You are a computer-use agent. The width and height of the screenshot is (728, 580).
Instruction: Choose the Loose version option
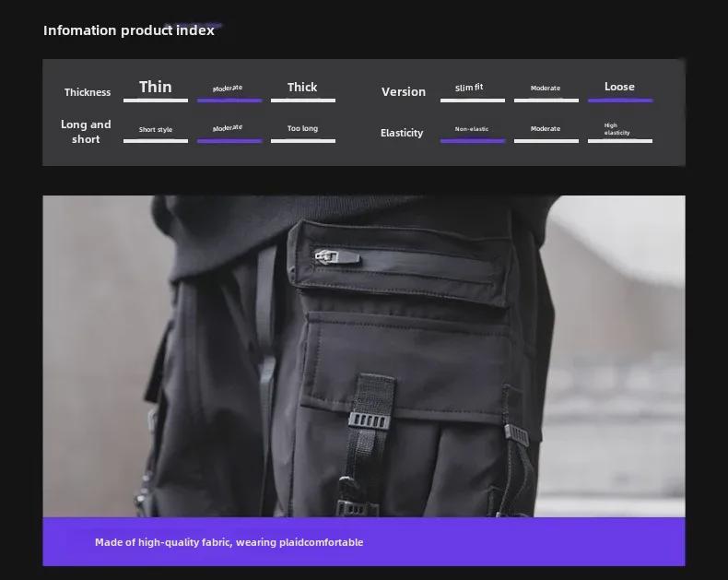point(619,88)
